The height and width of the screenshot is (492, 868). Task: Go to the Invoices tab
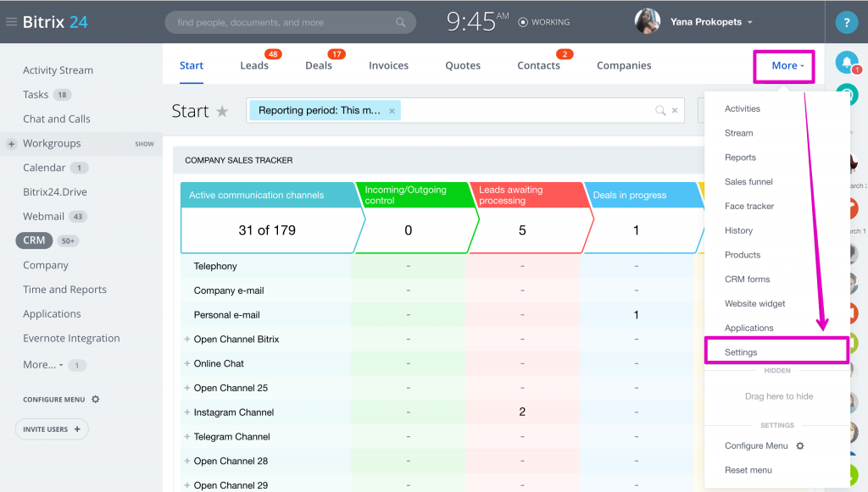click(x=388, y=65)
